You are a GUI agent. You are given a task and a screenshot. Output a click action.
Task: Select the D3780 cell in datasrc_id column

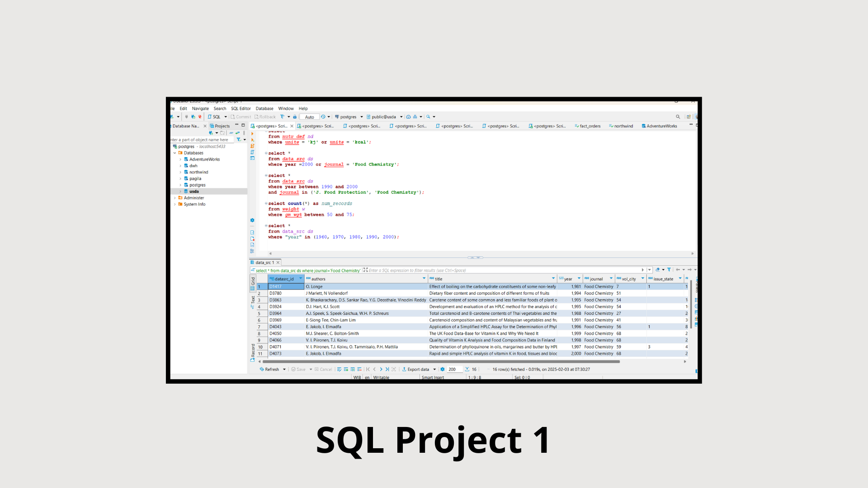[286, 293]
